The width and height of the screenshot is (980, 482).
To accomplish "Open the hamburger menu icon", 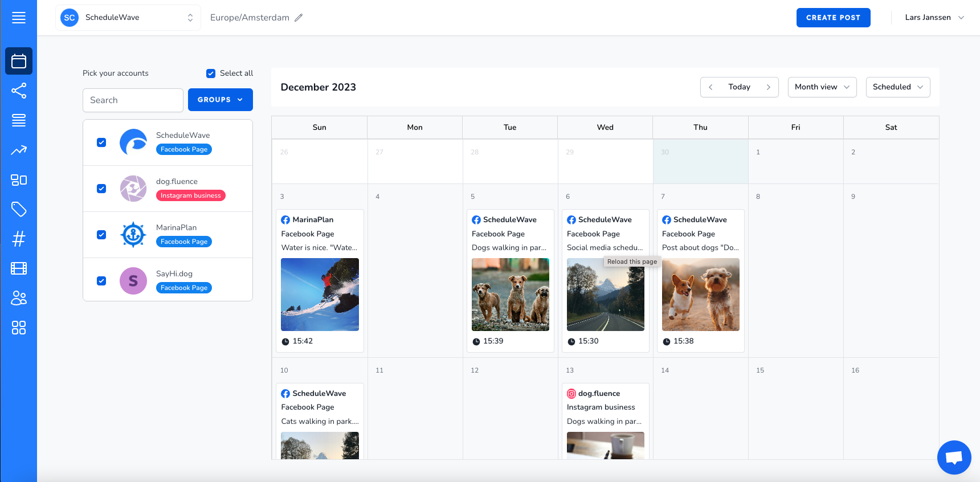I will [19, 18].
